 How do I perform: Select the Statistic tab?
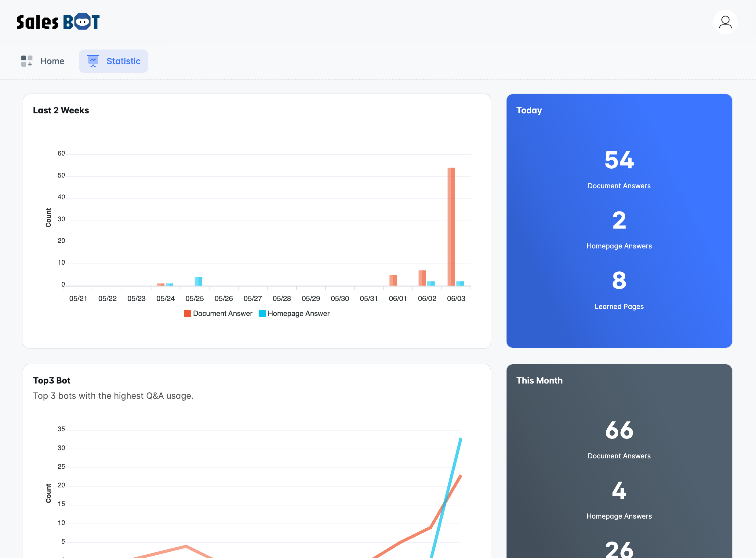pyautogui.click(x=113, y=61)
